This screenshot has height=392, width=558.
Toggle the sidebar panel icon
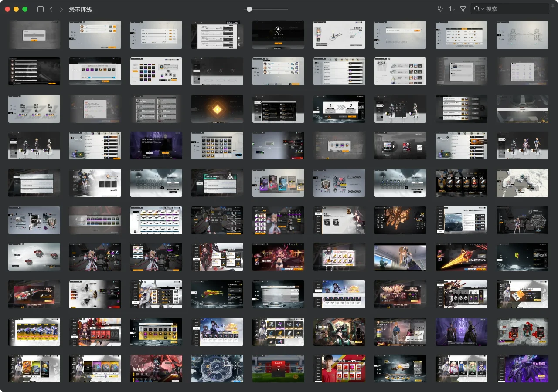[41, 9]
